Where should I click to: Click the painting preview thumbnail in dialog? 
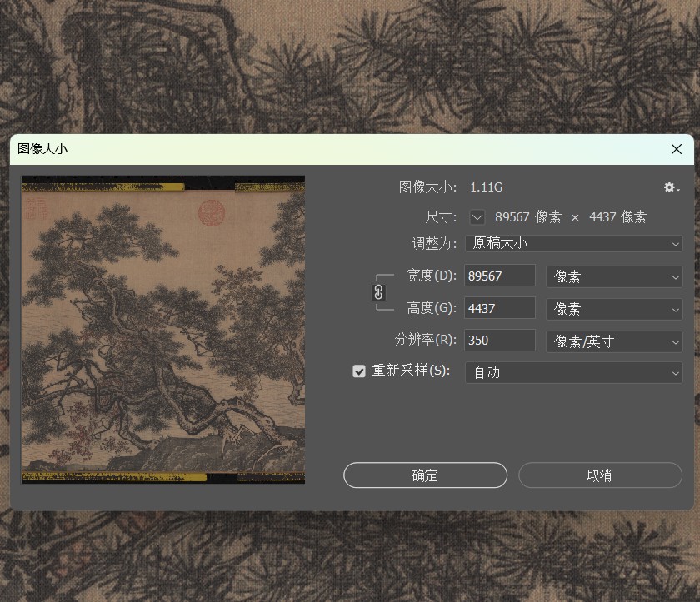163,330
